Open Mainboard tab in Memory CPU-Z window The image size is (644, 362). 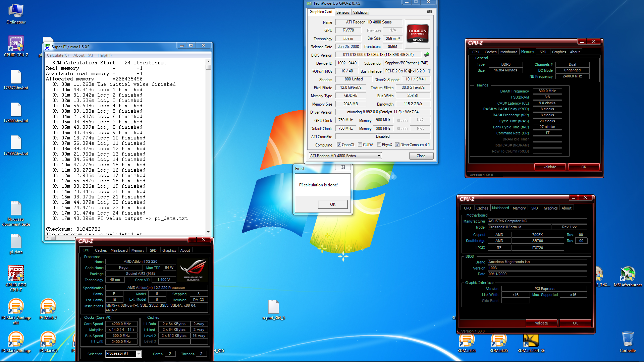click(508, 52)
